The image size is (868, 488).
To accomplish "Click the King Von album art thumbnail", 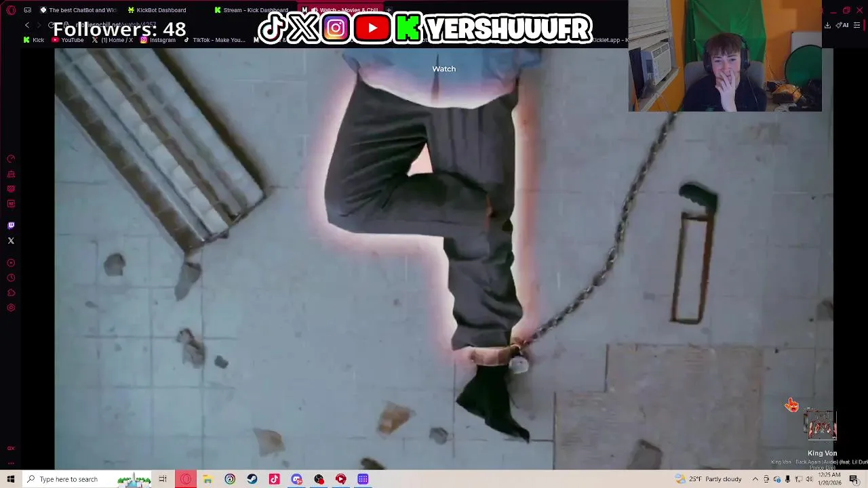I will click(821, 426).
